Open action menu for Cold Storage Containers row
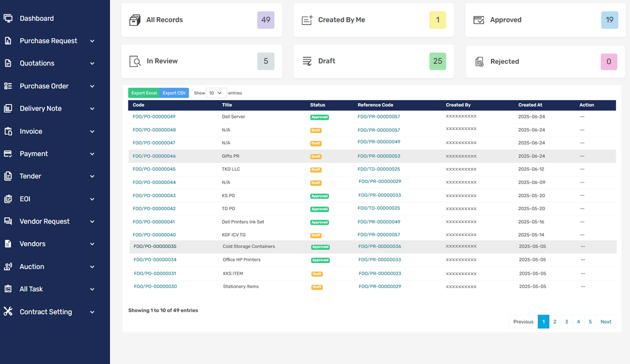Screen dimensions: 630x364 583,246
